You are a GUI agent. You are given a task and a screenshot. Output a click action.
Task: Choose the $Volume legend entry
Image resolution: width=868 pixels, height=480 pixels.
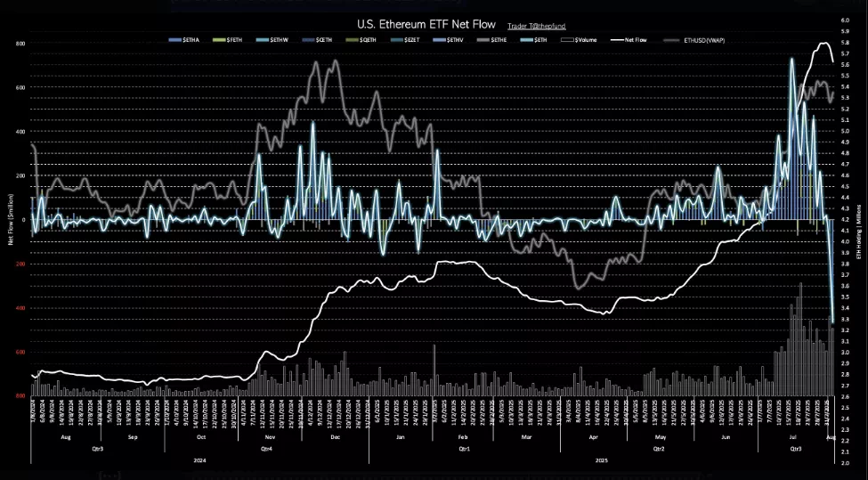(579, 40)
